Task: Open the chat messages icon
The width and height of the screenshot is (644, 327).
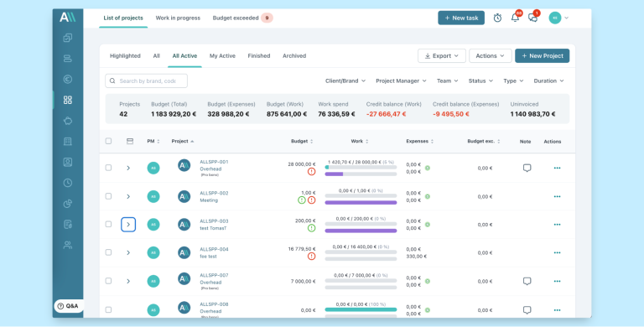Action: pos(532,18)
